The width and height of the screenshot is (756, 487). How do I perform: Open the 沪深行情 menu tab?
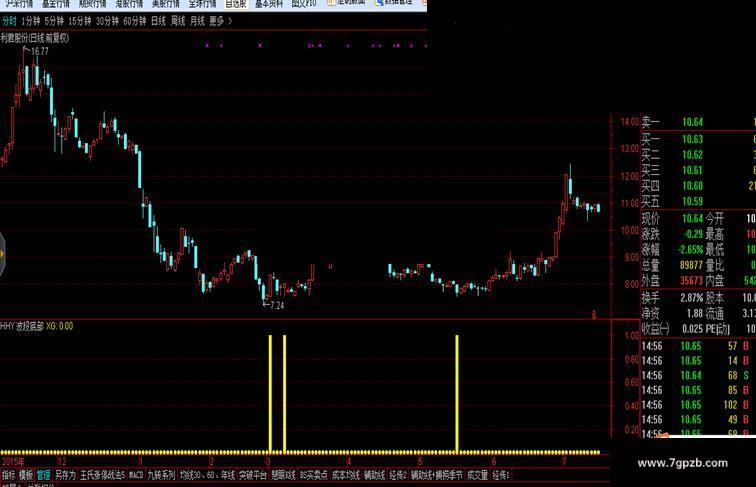(19, 4)
